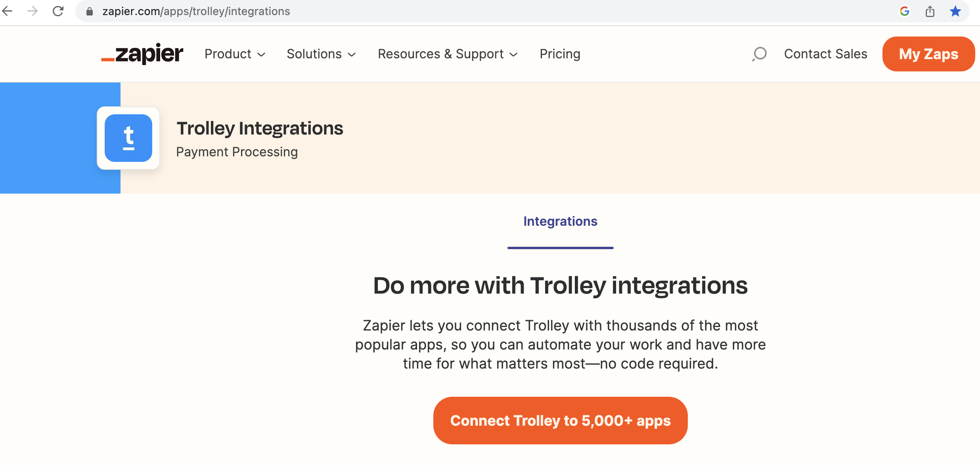The height and width of the screenshot is (465, 980).
Task: Expand the Resources & Support menu
Action: tap(448, 54)
